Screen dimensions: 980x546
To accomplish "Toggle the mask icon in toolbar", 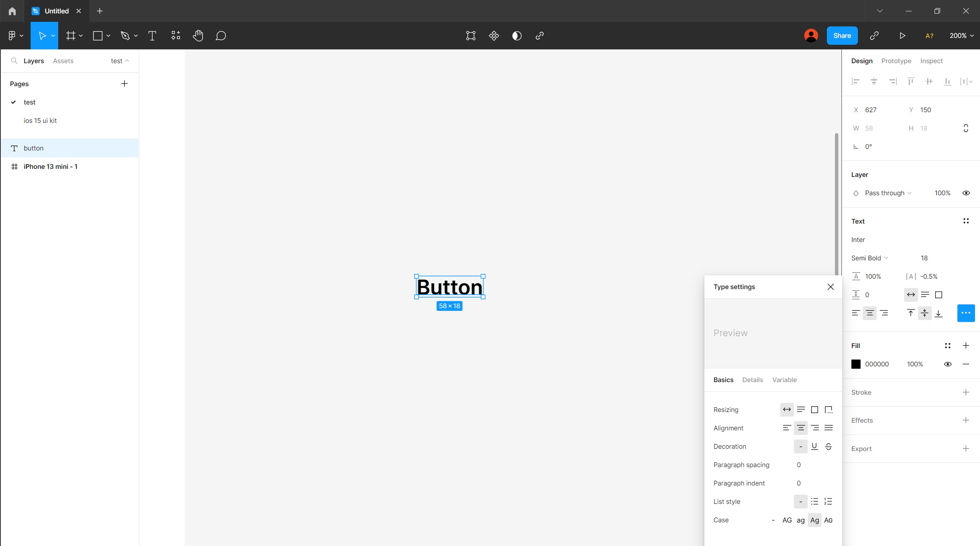I will click(x=516, y=36).
